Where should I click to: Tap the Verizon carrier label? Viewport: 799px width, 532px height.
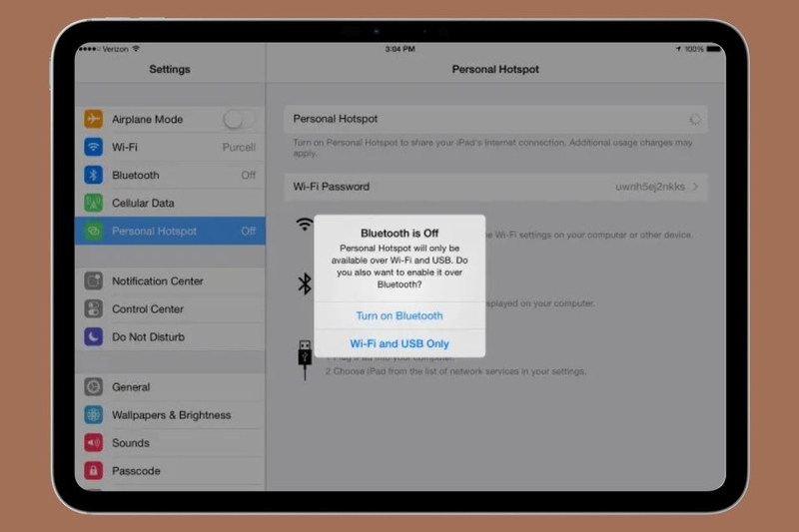115,49
